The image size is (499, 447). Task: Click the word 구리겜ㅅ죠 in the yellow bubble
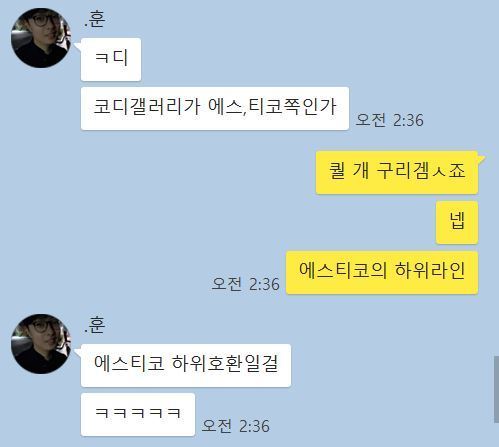coord(421,170)
